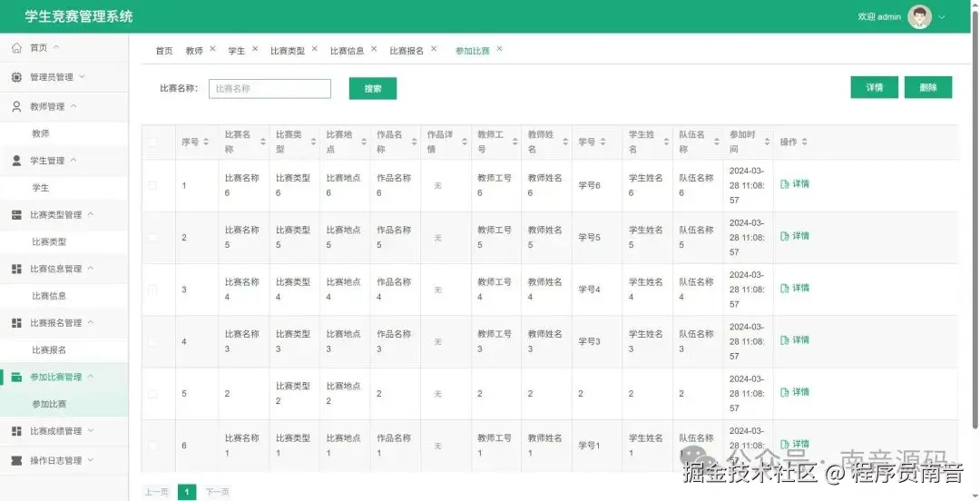Click the 比赛类型管理 icon
Image resolution: width=980 pixels, height=501 pixels.
tap(17, 214)
